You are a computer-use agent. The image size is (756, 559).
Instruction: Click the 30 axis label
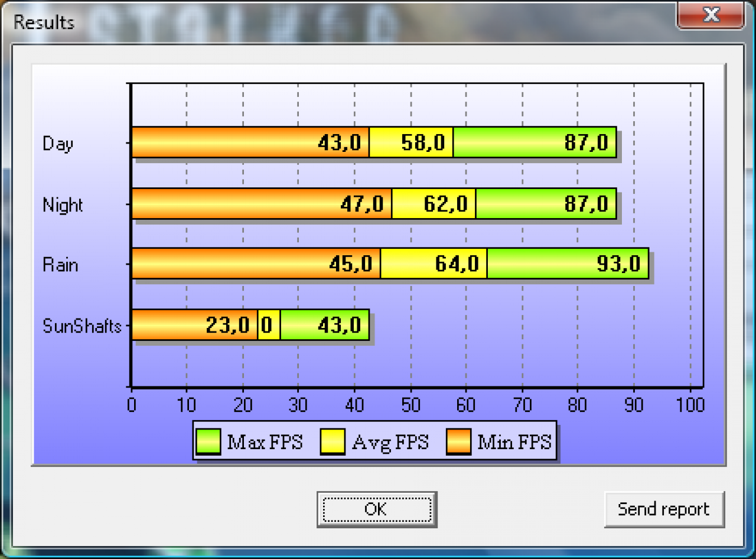click(x=298, y=405)
